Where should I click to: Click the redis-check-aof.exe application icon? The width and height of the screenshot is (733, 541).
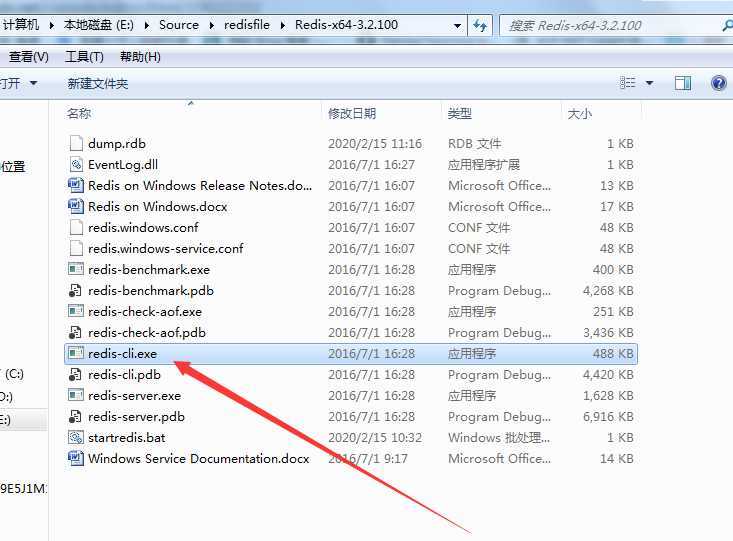click(x=76, y=311)
